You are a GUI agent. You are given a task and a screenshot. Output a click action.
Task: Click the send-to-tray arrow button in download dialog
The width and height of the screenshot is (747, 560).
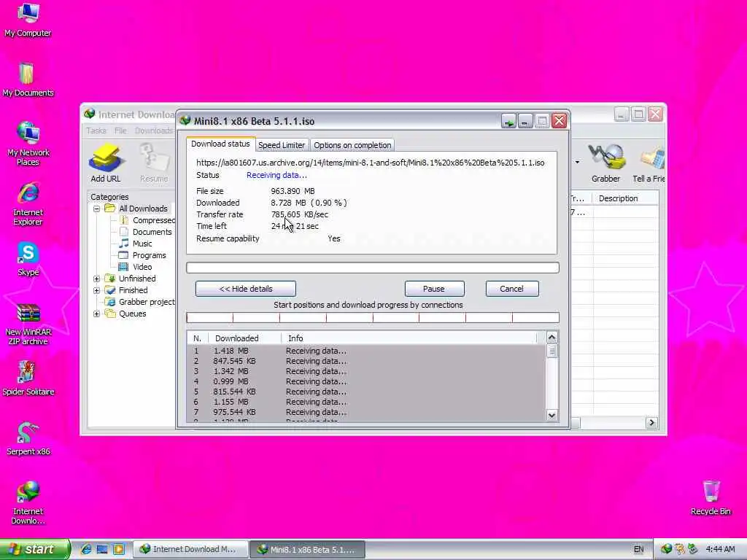508,121
